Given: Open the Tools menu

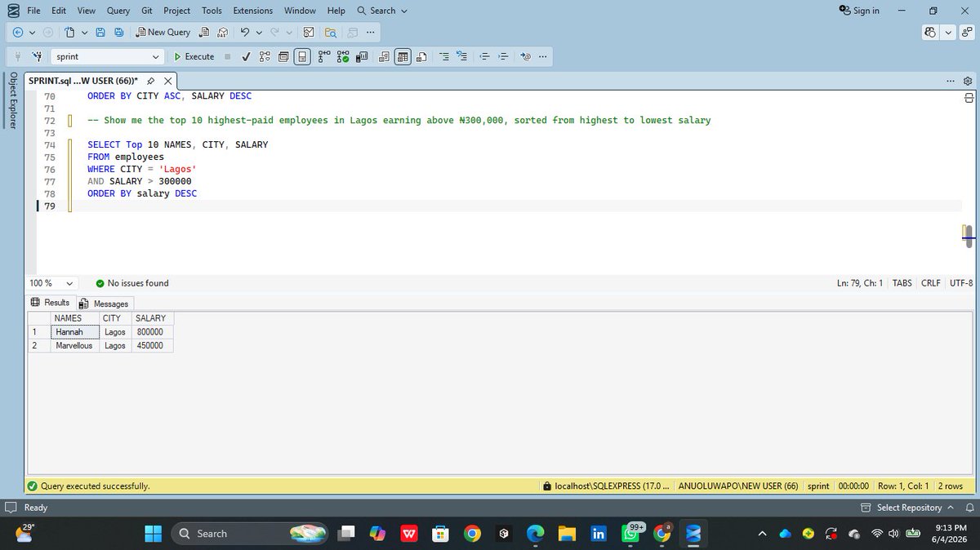Looking at the screenshot, I should [x=212, y=11].
